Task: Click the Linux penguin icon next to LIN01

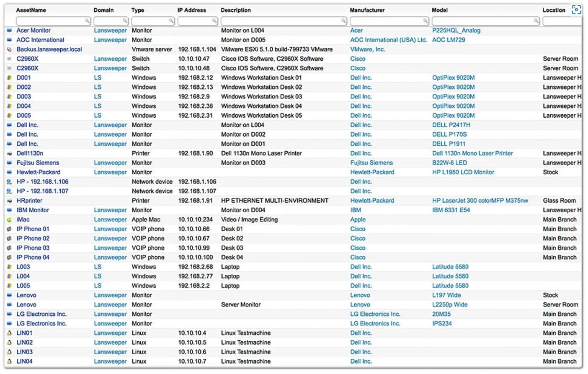Action: (x=9, y=333)
